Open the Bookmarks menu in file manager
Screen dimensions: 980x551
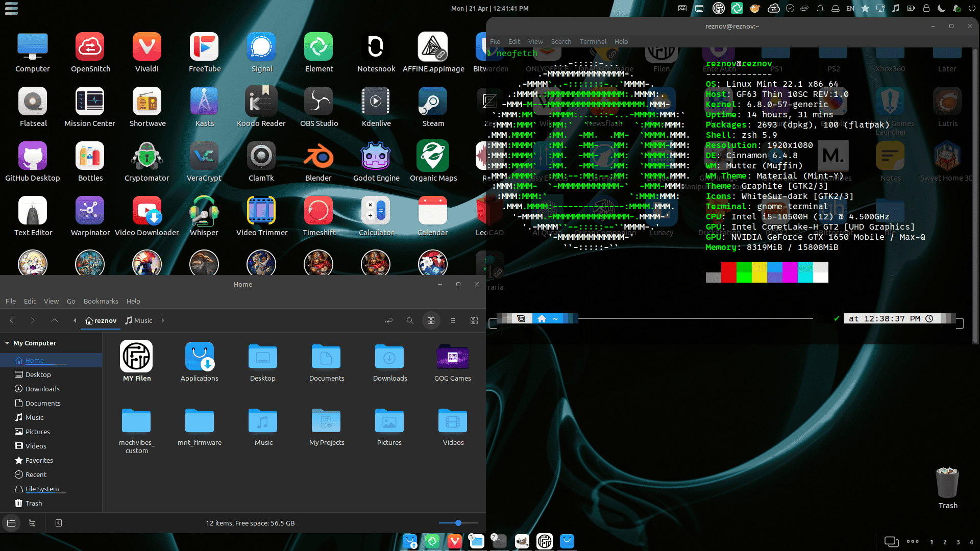(x=101, y=302)
